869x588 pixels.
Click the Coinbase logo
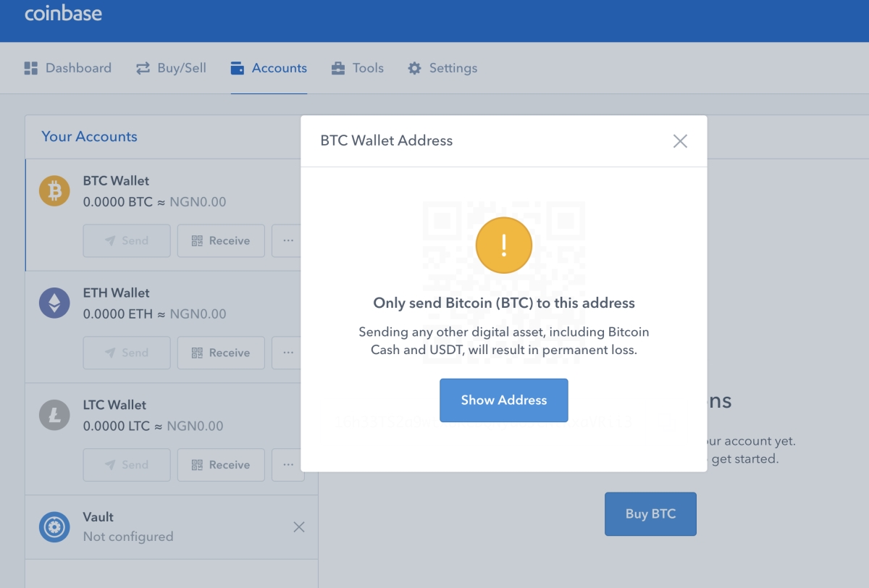tap(64, 13)
